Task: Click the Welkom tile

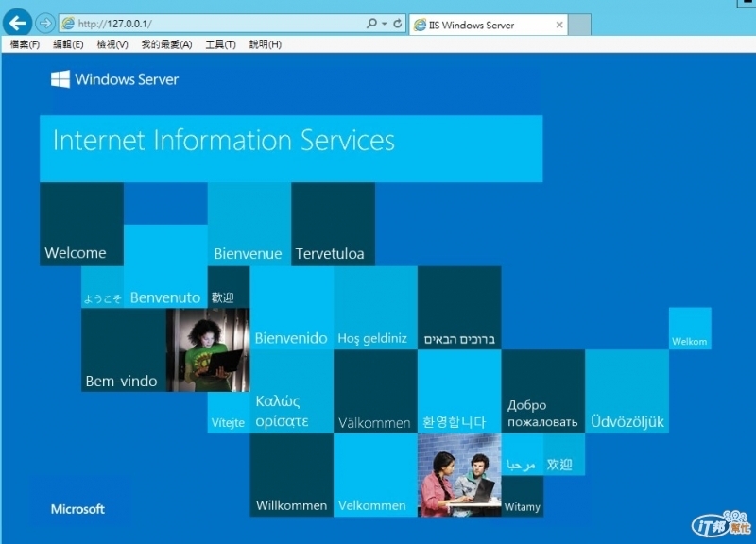Action: click(690, 329)
